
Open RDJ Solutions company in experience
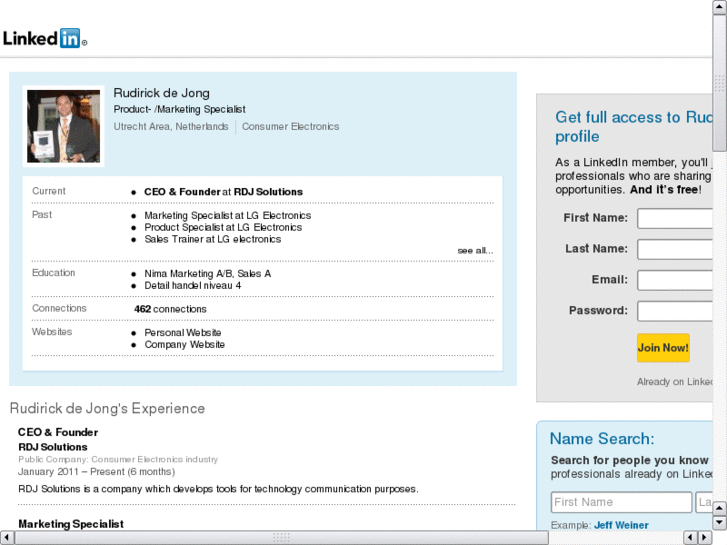click(x=53, y=447)
